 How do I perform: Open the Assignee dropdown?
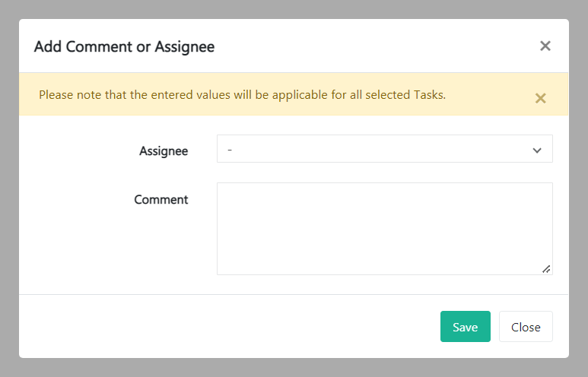tap(384, 150)
